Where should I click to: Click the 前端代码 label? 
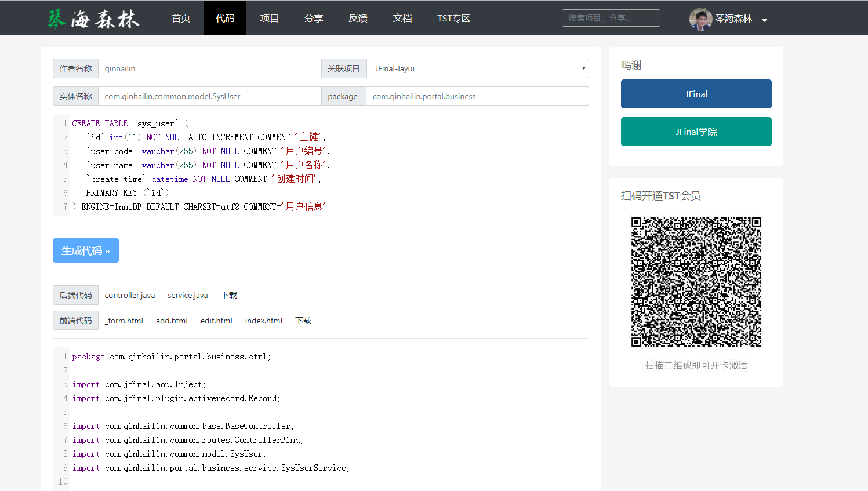coord(75,321)
